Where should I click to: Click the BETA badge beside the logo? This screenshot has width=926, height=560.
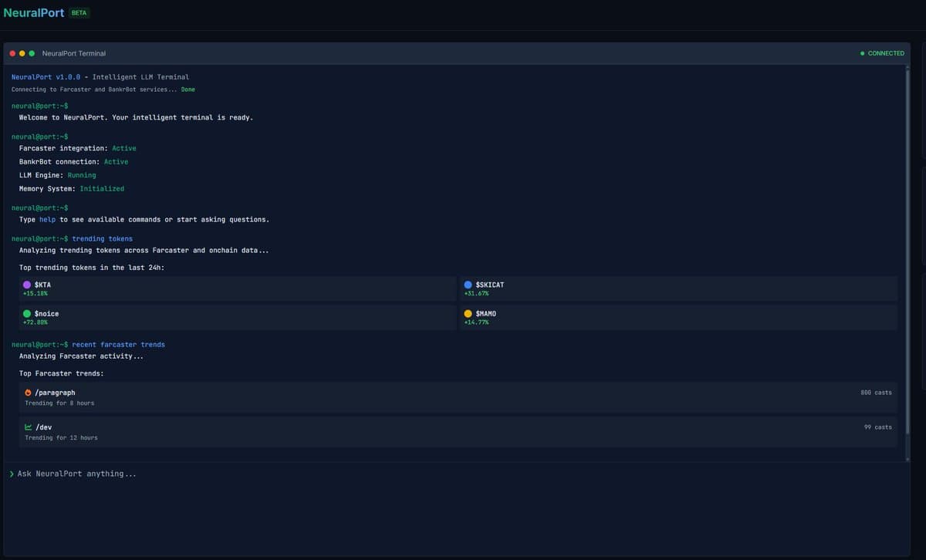pos(79,13)
